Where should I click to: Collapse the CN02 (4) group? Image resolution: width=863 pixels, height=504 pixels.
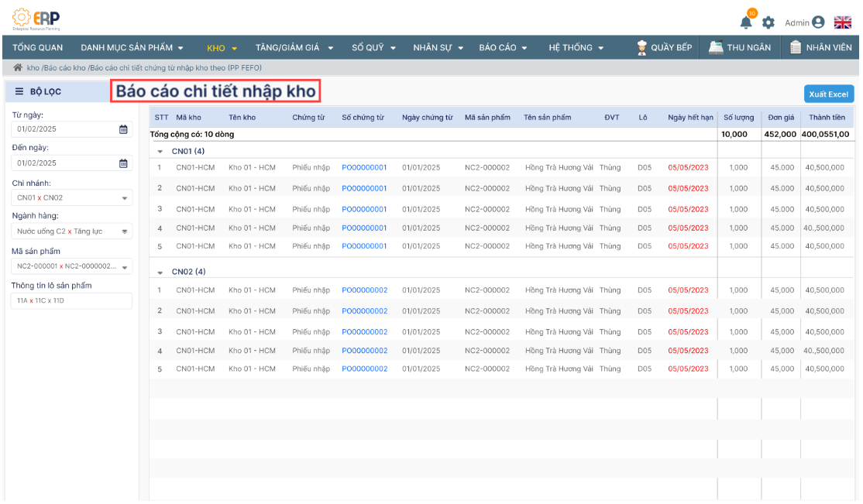point(160,273)
